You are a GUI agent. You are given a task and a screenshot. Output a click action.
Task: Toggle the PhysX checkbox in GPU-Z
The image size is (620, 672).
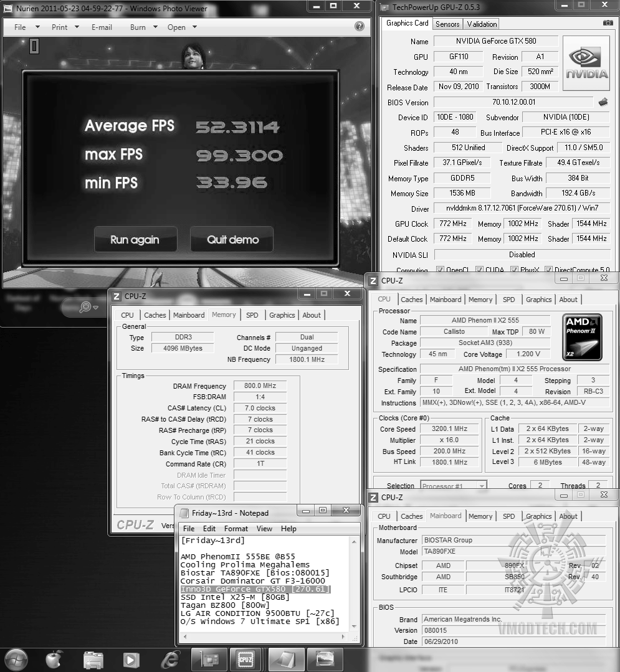[513, 270]
